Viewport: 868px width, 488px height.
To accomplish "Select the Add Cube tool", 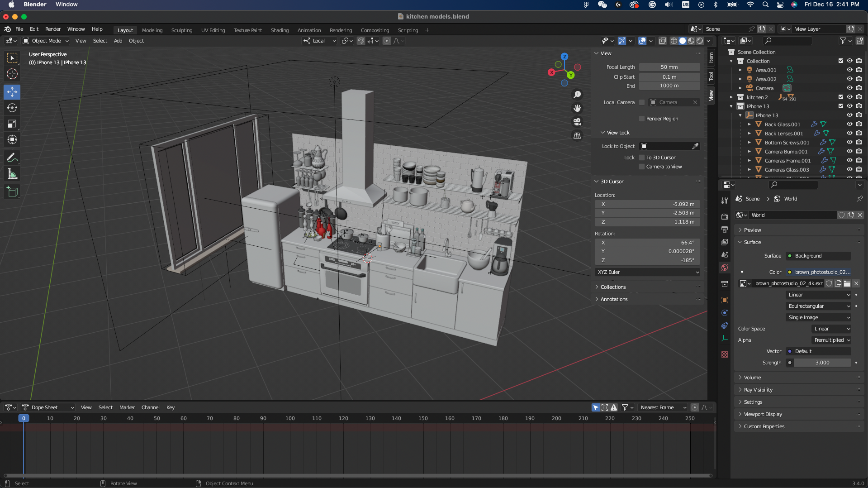I will [12, 192].
